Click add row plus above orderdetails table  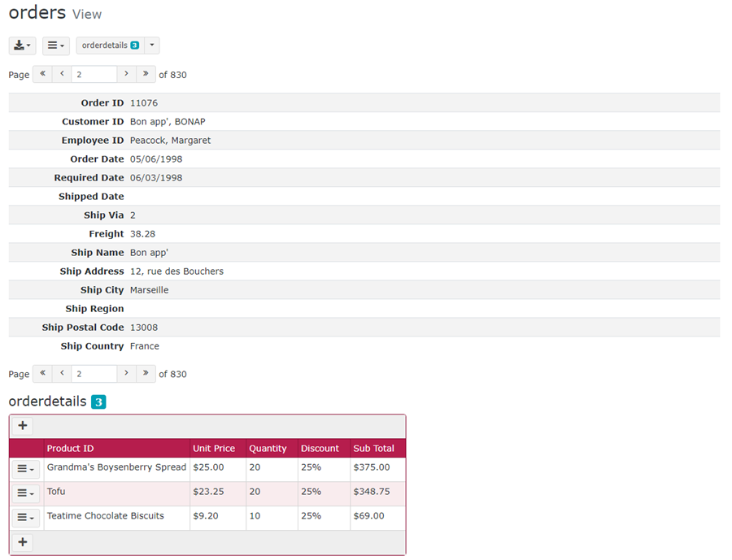[23, 426]
